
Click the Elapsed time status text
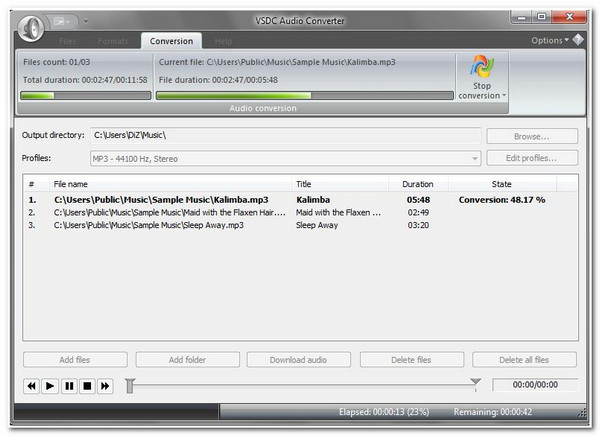384,412
